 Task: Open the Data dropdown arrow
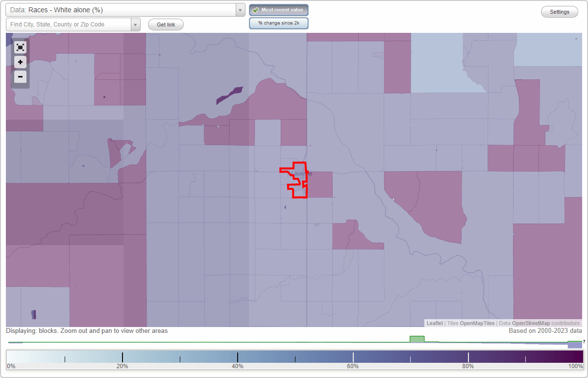coord(240,9)
